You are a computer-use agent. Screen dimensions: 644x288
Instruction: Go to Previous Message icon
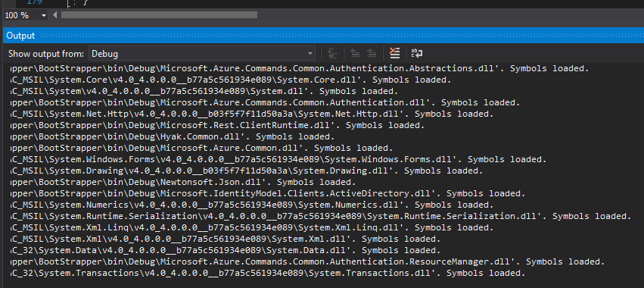[x=355, y=53]
